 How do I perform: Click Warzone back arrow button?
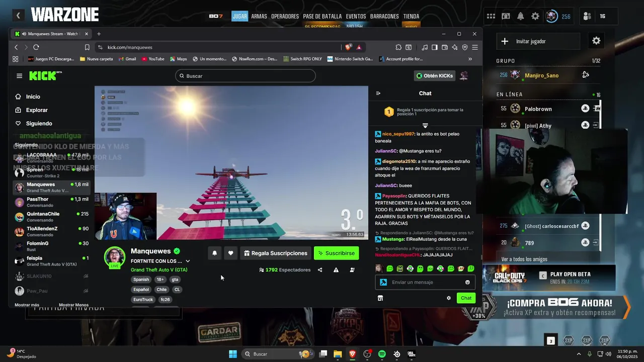click(18, 16)
